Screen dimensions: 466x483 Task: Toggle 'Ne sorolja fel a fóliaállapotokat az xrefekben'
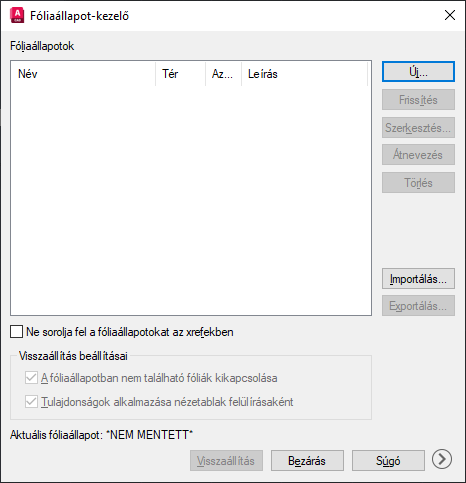pos(17,332)
